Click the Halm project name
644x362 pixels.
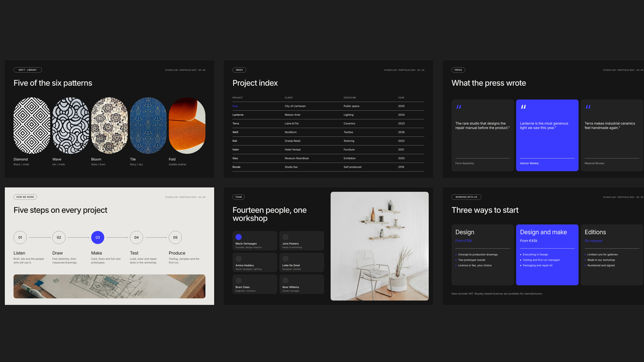click(x=236, y=150)
